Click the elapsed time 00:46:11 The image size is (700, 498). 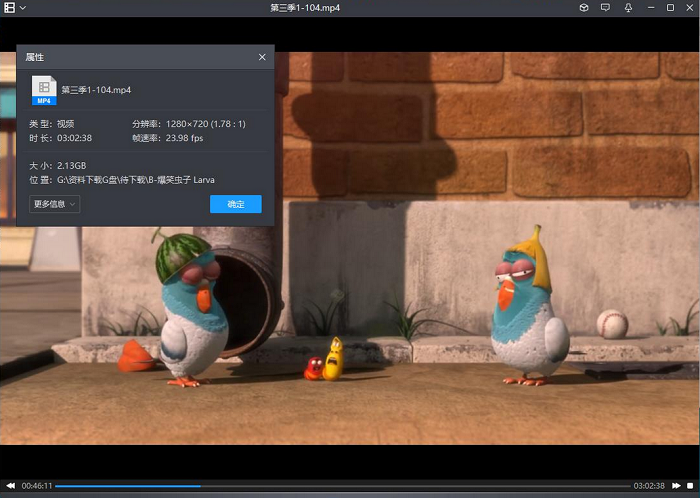pos(37,486)
